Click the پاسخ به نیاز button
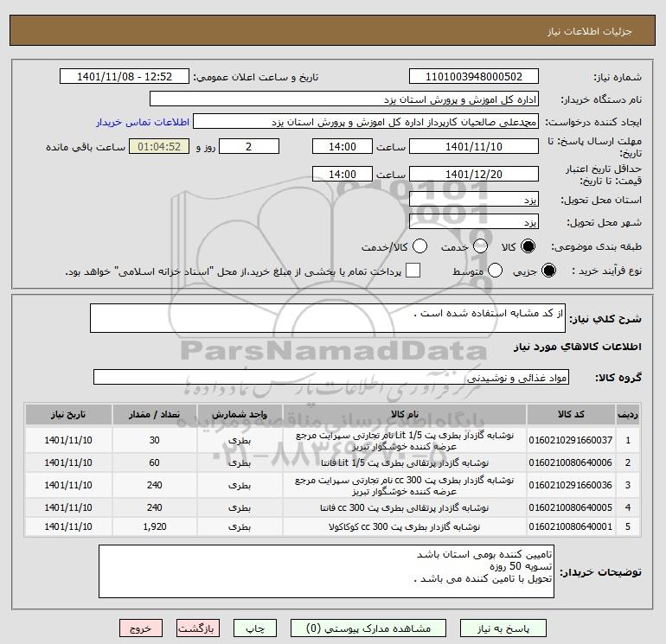The width and height of the screenshot is (666, 644). [x=503, y=628]
